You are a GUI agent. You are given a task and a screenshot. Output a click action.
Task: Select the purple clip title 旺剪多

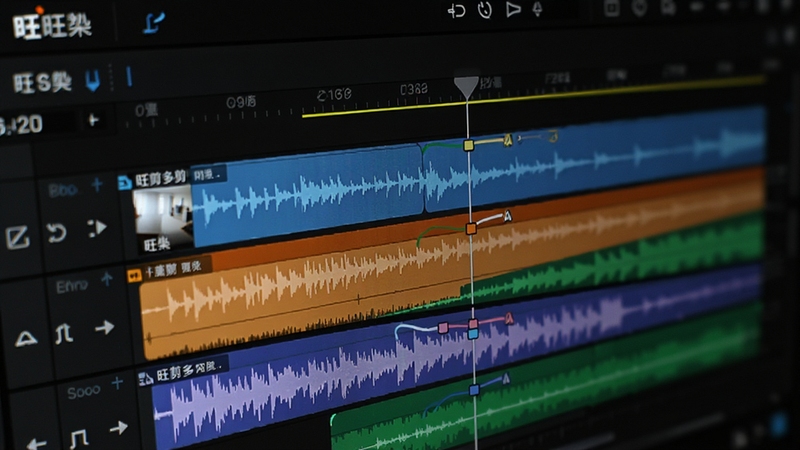click(189, 371)
